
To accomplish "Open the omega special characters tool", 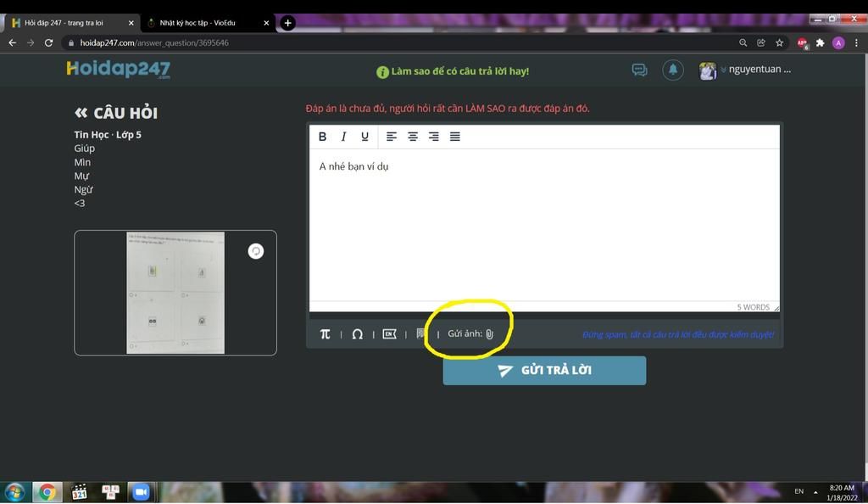I will [x=358, y=334].
